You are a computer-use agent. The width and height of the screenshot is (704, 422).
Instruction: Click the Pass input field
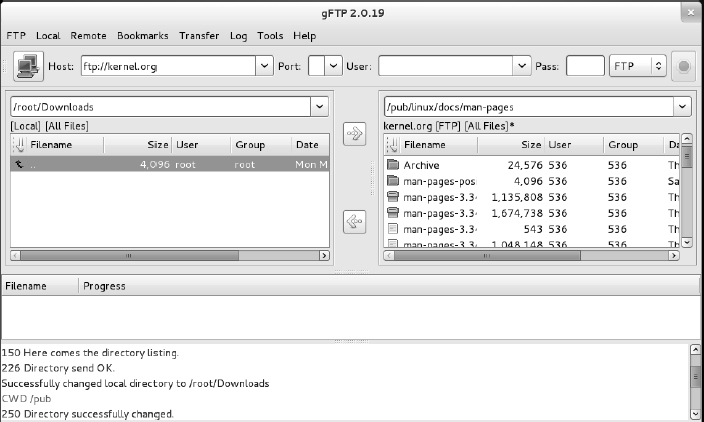(x=585, y=66)
